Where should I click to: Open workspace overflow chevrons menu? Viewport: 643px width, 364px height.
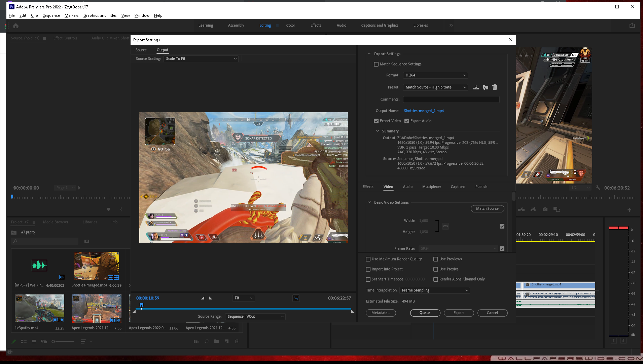click(x=451, y=25)
